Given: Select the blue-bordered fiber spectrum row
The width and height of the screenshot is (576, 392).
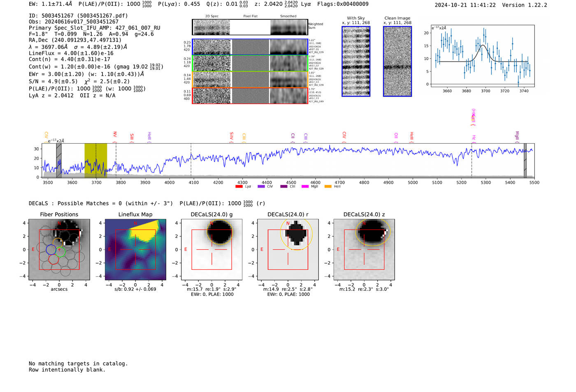Looking at the screenshot, I should tap(250, 47).
